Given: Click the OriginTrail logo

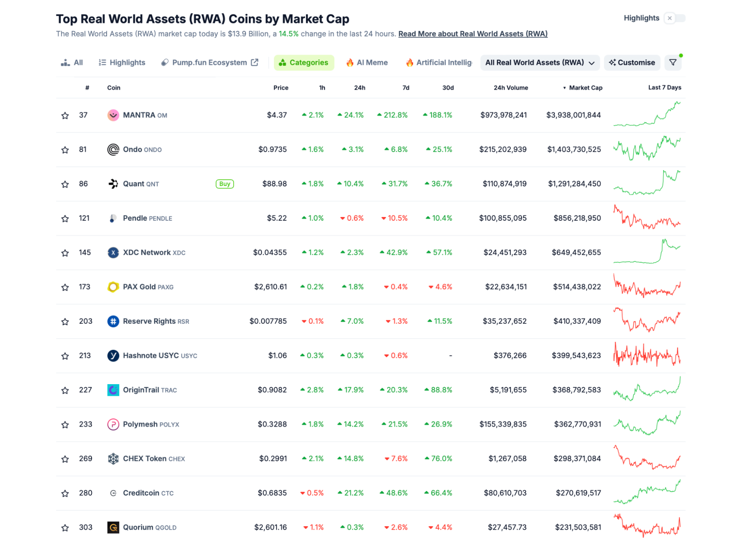Looking at the screenshot, I should (113, 390).
